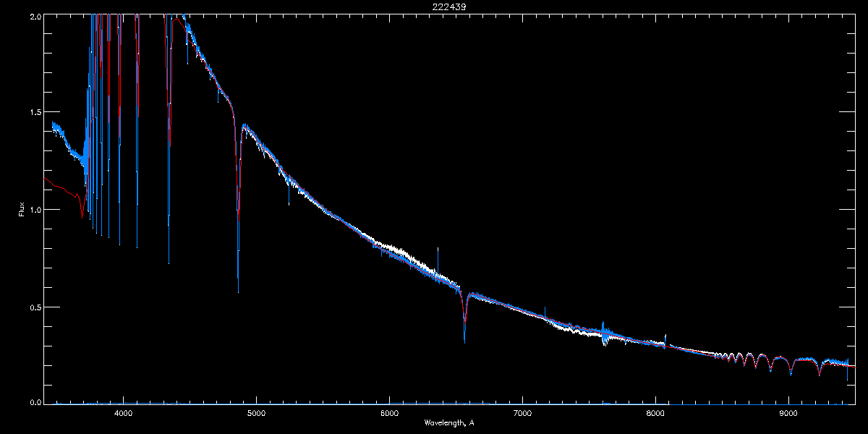Click the 1.5 y-axis tick label
Image resolution: width=868 pixels, height=434 pixels.
(34, 112)
